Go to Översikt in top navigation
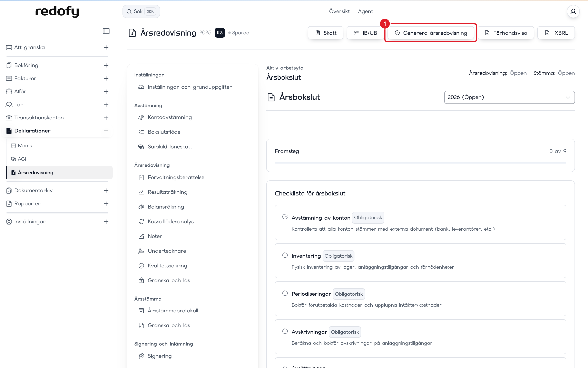The image size is (588, 368). pos(339,11)
